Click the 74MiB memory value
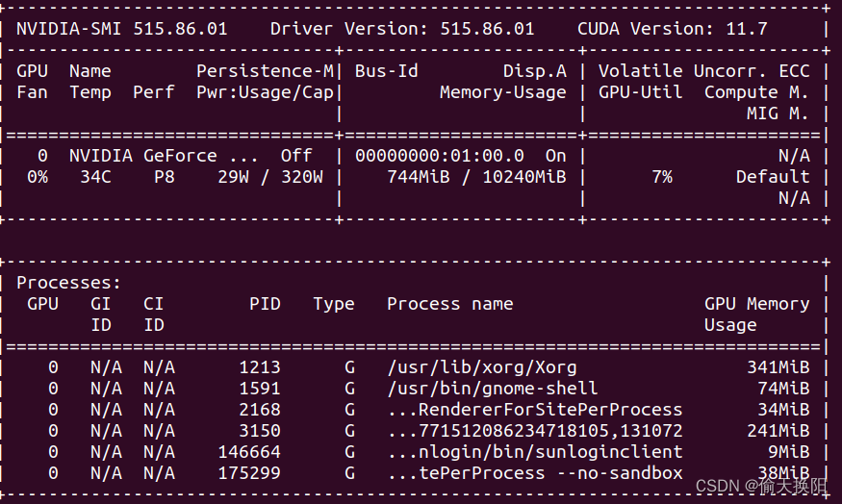The width and height of the screenshot is (842, 504). pos(783,389)
